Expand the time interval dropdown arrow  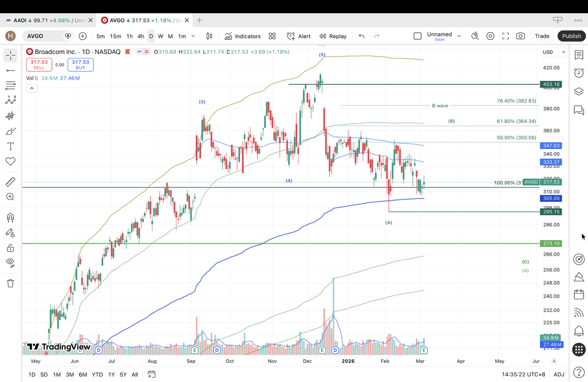pos(193,36)
